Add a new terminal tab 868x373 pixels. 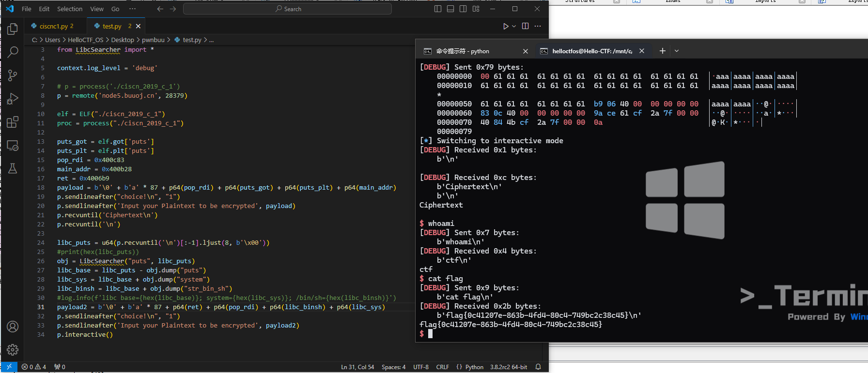point(663,51)
